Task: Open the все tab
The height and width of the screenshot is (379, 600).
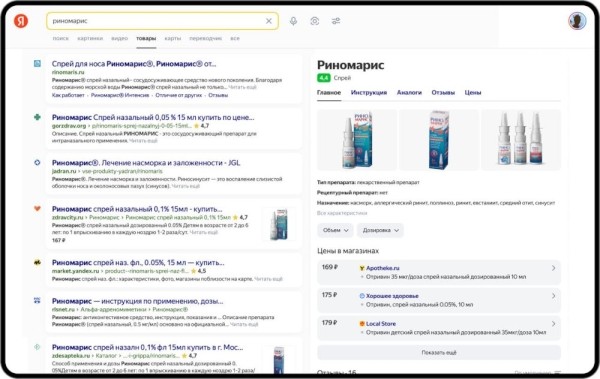Action: [235, 38]
